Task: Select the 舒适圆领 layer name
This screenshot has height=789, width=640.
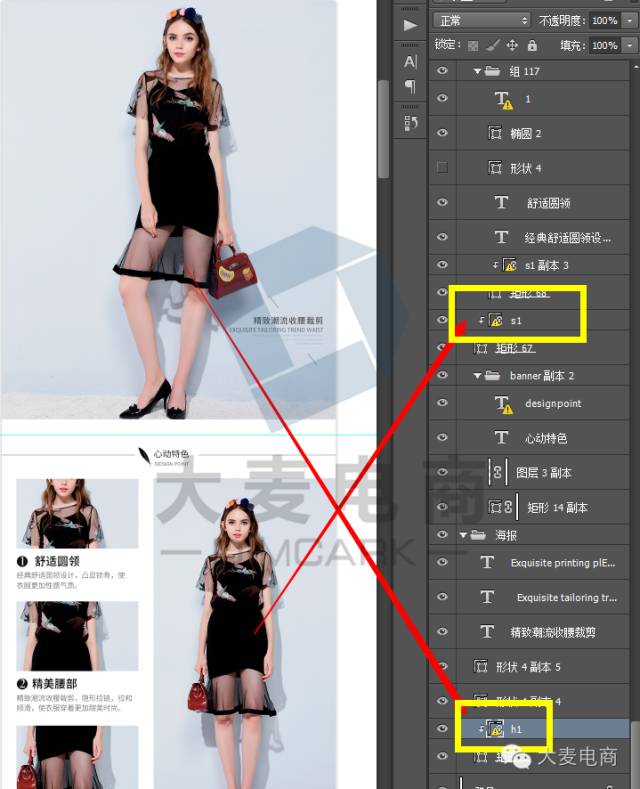Action: [x=548, y=203]
